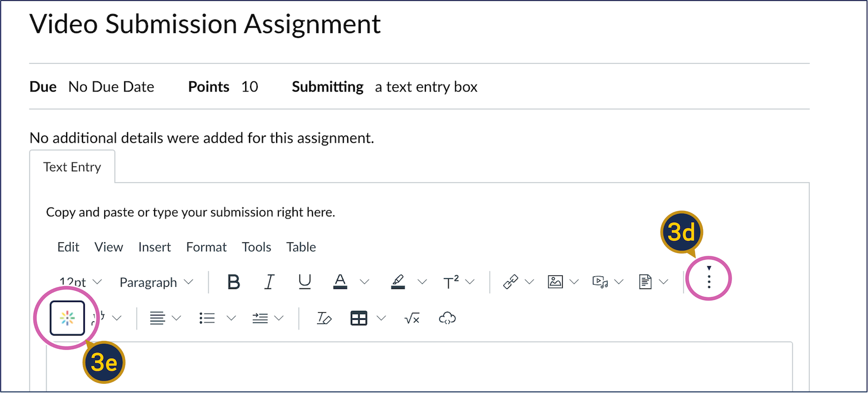Expand the image options arrow
Viewport: 868px width, 393px height.
pyautogui.click(x=574, y=282)
